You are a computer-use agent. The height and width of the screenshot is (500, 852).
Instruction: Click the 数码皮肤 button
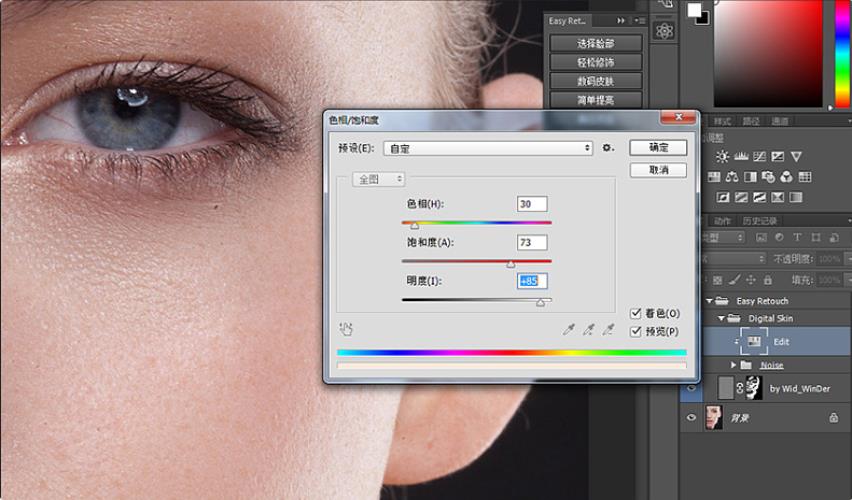596,82
